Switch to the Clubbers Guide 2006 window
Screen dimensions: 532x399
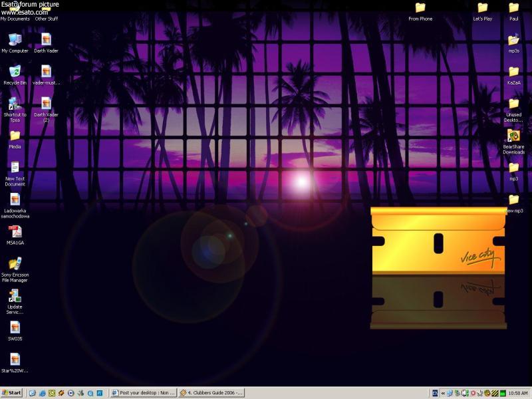pyautogui.click(x=211, y=393)
